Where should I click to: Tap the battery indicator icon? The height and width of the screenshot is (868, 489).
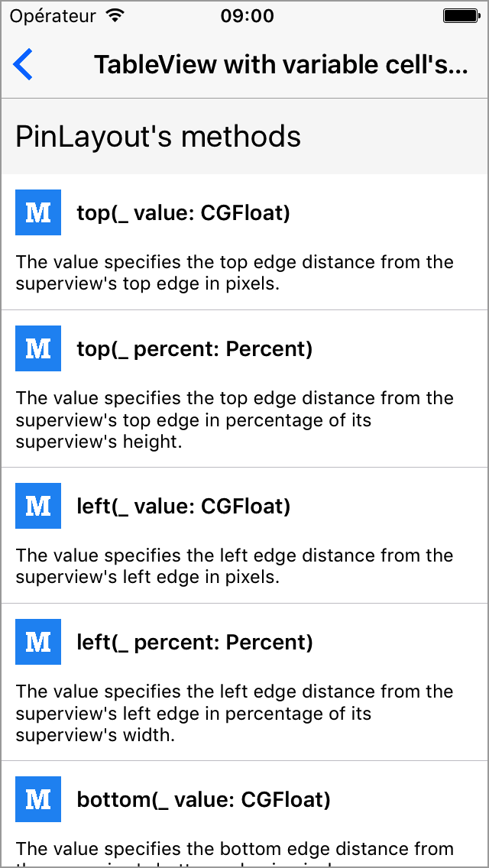coord(461,16)
